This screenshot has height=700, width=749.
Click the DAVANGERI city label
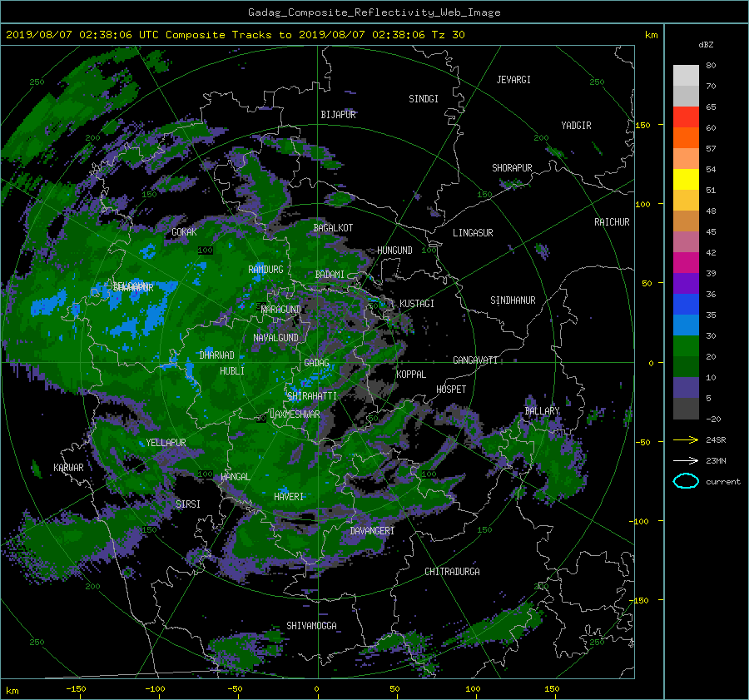coord(372,531)
